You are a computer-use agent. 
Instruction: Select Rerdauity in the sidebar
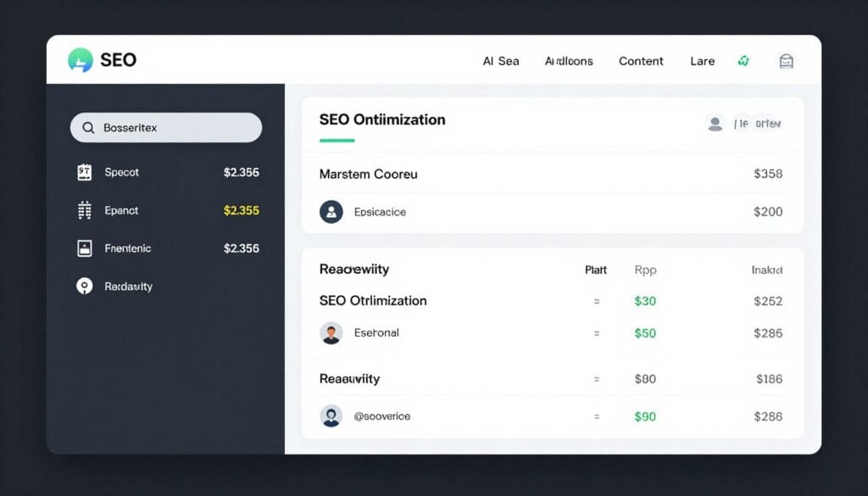coord(129,287)
